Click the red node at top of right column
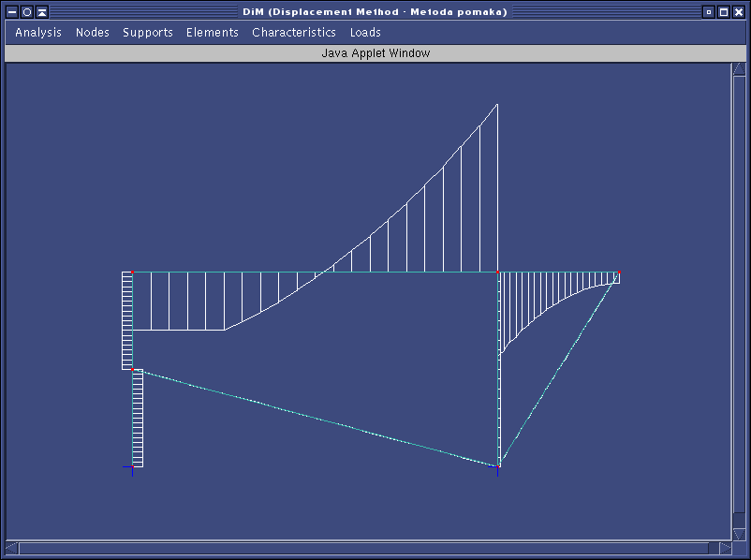 click(497, 273)
